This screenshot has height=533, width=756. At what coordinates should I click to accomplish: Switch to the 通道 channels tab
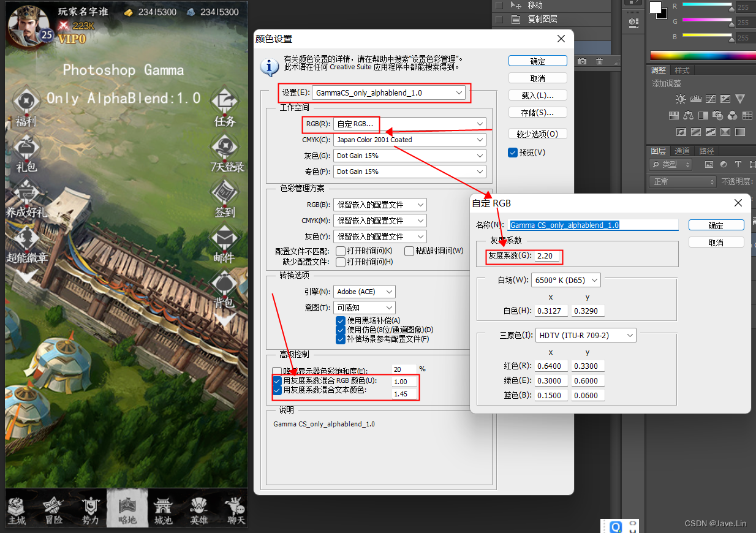[x=682, y=151]
